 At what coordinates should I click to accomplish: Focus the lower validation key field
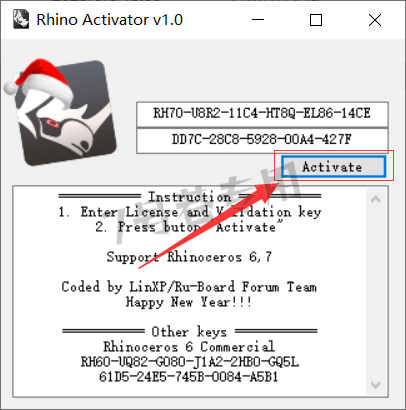262,140
